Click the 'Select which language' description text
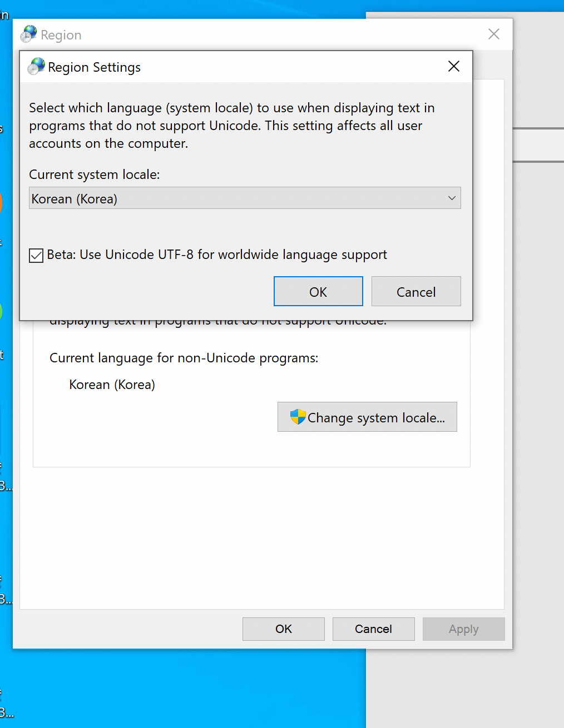 click(232, 126)
